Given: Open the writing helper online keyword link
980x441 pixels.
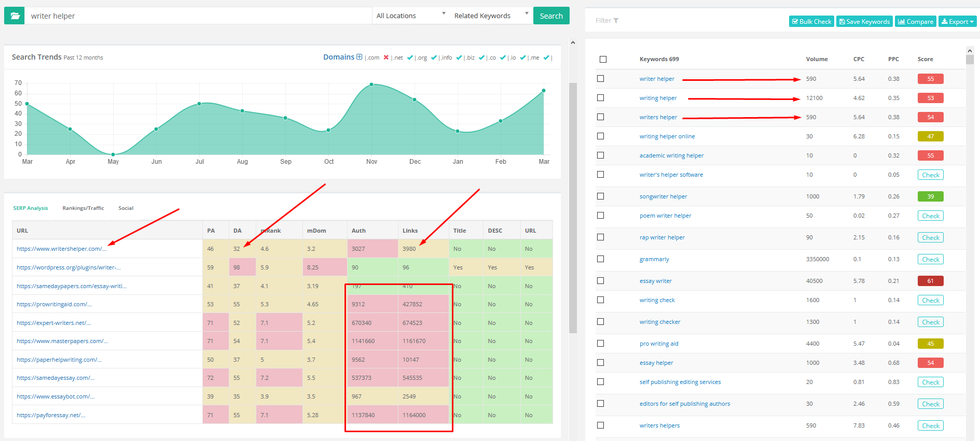Looking at the screenshot, I should 667,136.
